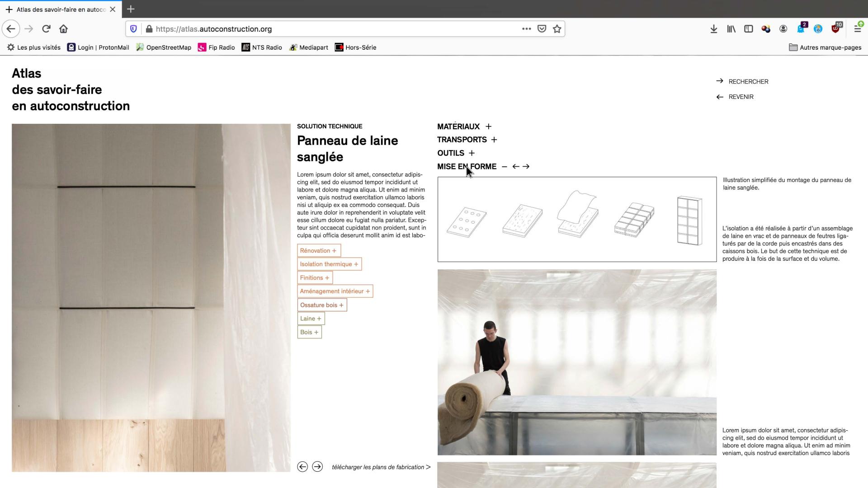
Task: Click the browser reload icon
Action: coord(46,29)
